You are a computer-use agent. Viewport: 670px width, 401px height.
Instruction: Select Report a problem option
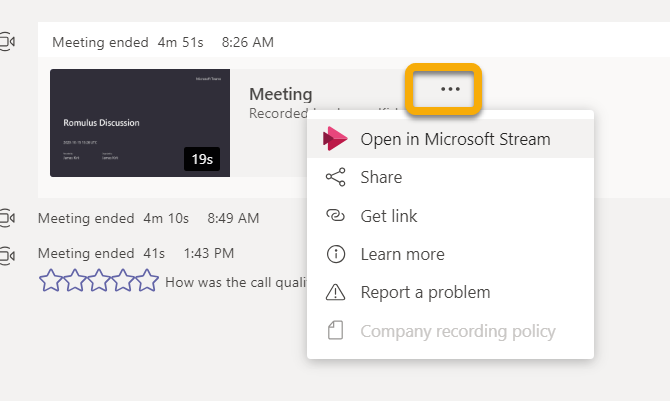tap(450, 292)
